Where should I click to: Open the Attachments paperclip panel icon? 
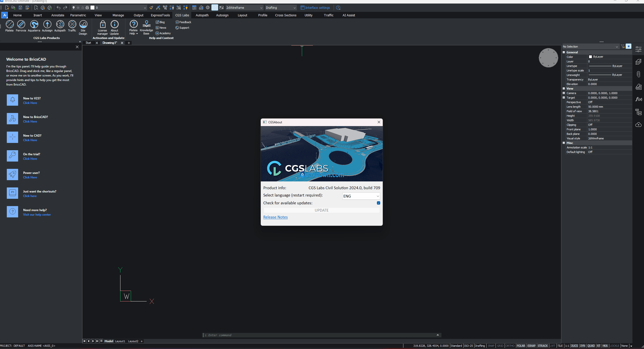[x=638, y=74]
